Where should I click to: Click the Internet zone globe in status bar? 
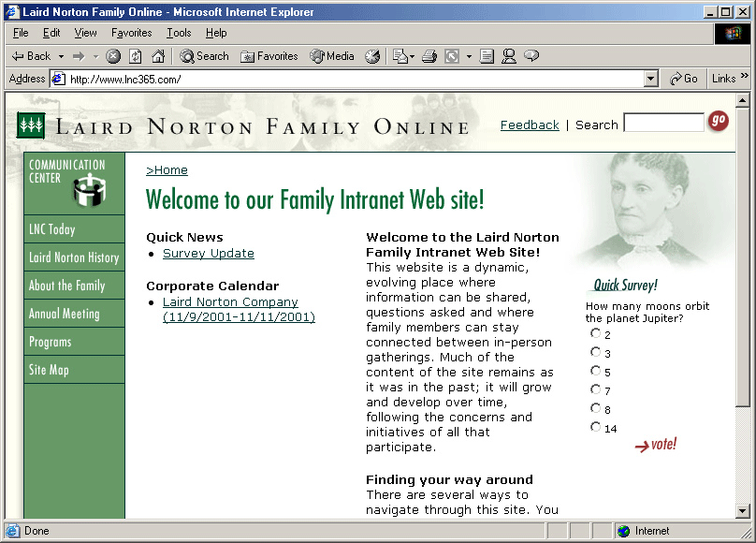[x=623, y=531]
